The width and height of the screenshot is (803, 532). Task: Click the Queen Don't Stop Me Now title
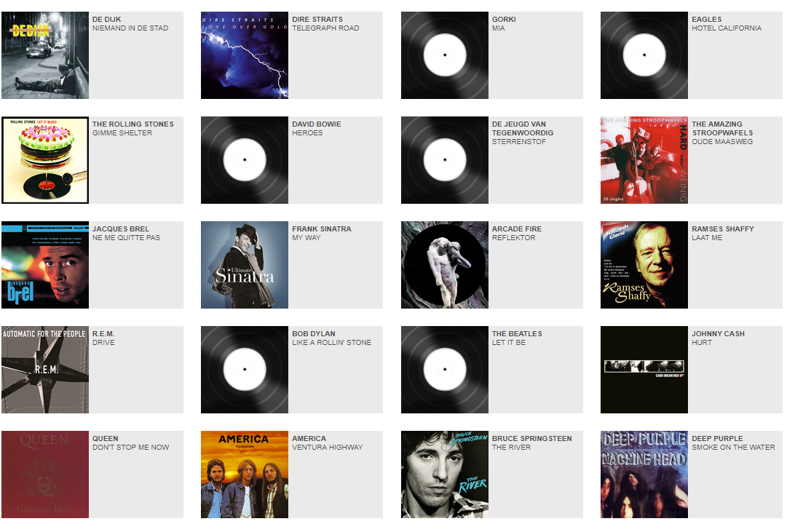tap(130, 448)
